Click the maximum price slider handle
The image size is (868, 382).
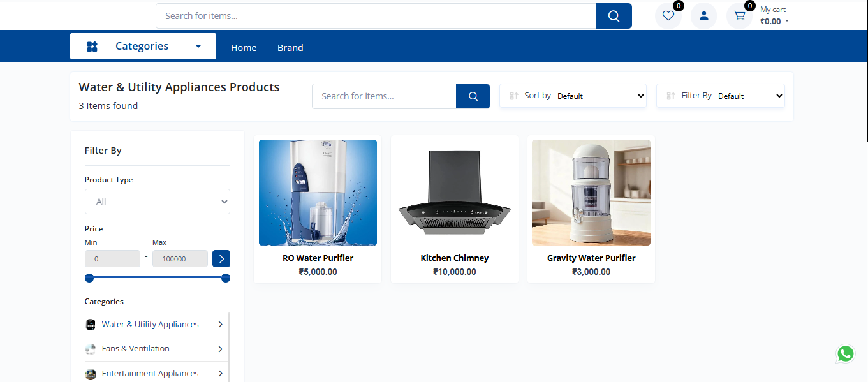(x=225, y=278)
